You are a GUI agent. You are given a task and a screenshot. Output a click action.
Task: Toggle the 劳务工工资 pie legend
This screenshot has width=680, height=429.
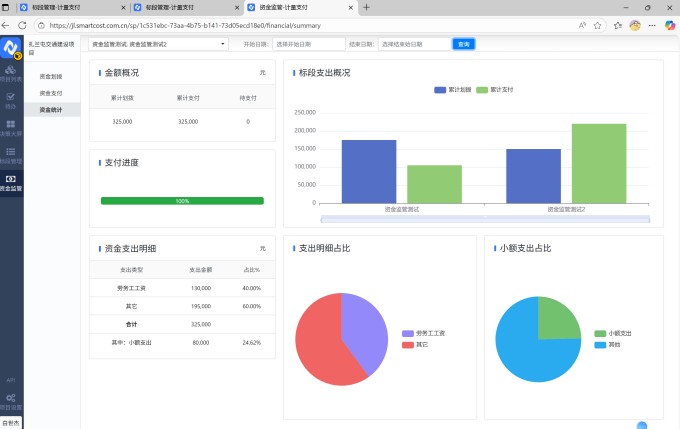[424, 333]
